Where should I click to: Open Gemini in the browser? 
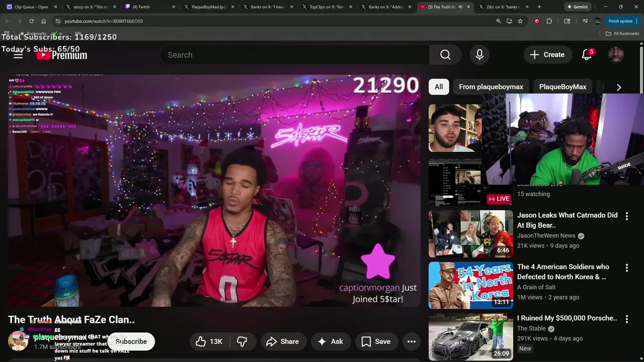pos(577,7)
